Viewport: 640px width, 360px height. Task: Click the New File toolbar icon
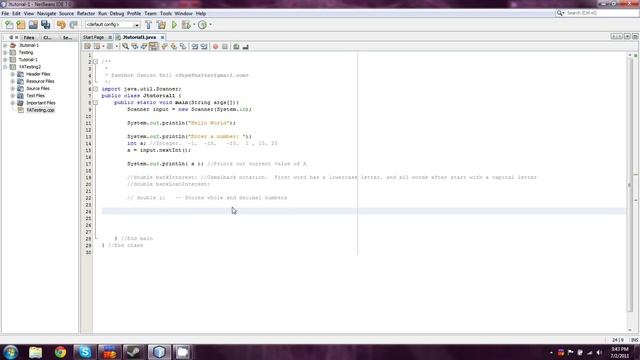[x=9, y=25]
